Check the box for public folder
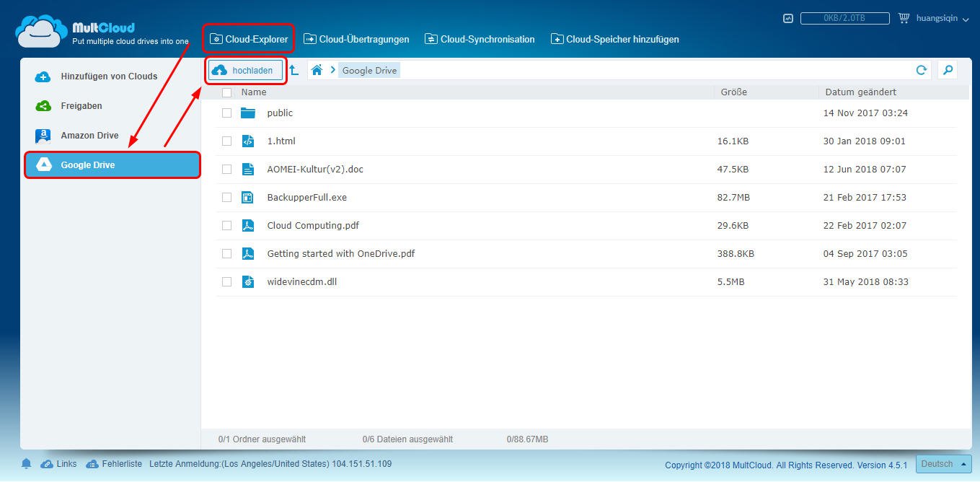This screenshot has width=980, height=482. pos(226,113)
